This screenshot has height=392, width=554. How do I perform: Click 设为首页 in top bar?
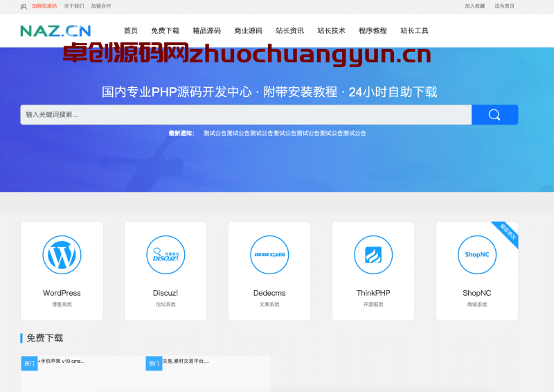[505, 6]
